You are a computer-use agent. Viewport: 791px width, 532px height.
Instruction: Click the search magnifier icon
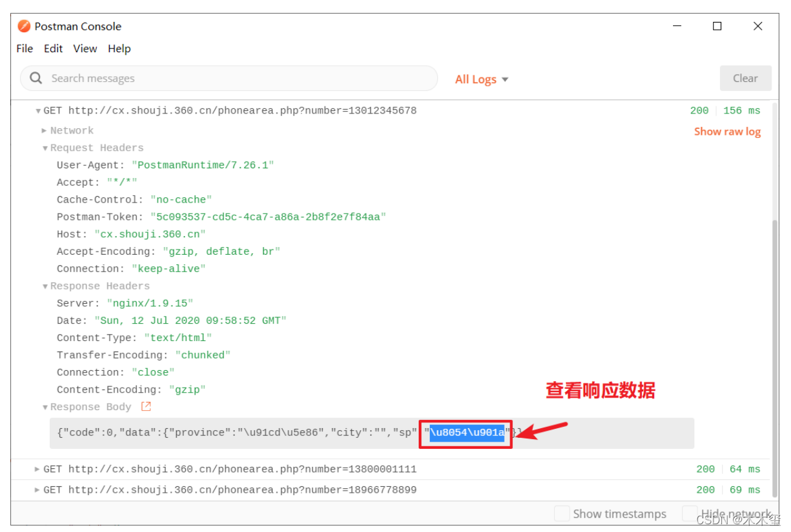[36, 78]
